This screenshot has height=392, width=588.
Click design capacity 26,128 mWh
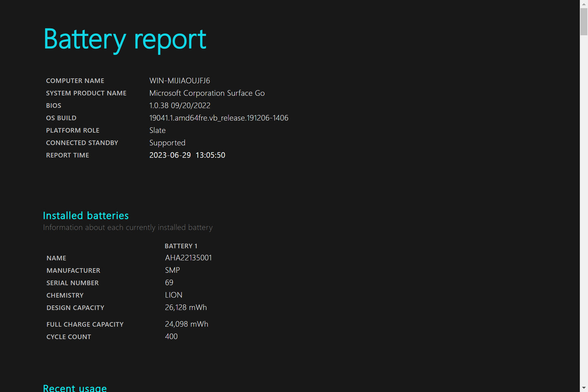186,308
